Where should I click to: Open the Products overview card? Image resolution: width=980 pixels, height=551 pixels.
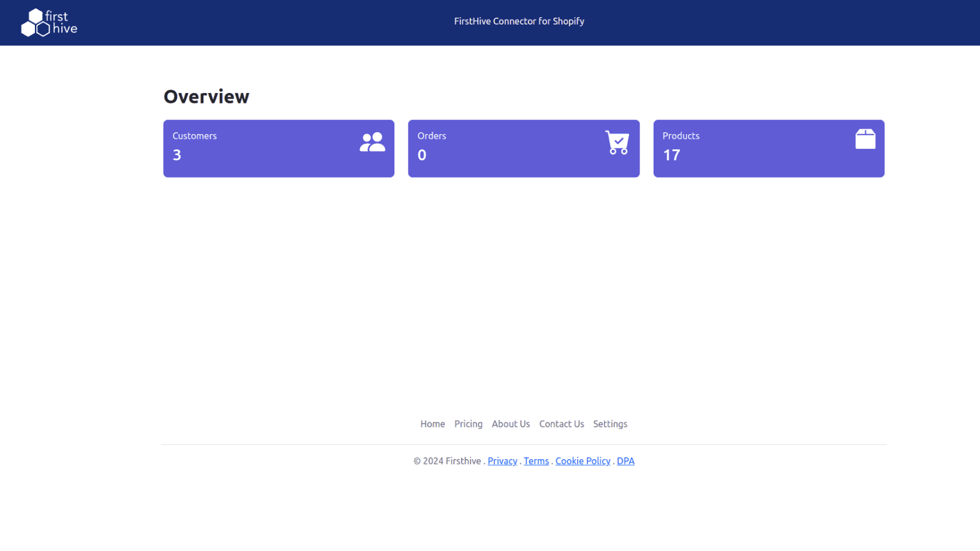[769, 148]
